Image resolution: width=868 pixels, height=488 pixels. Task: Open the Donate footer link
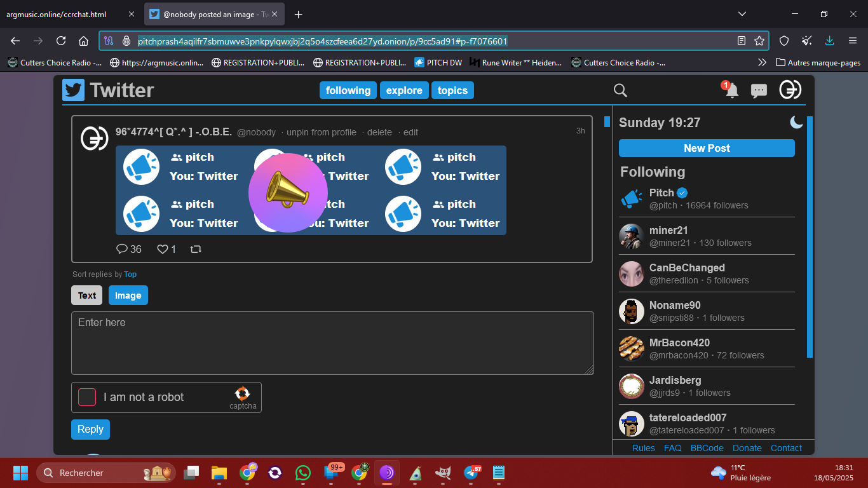pyautogui.click(x=747, y=448)
